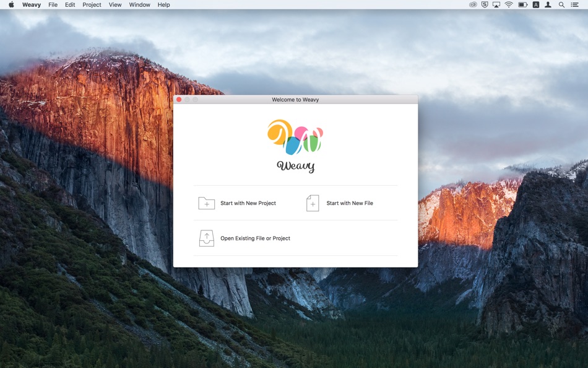Open the Apple menu
Viewport: 588px width, 368px height.
[11, 4]
